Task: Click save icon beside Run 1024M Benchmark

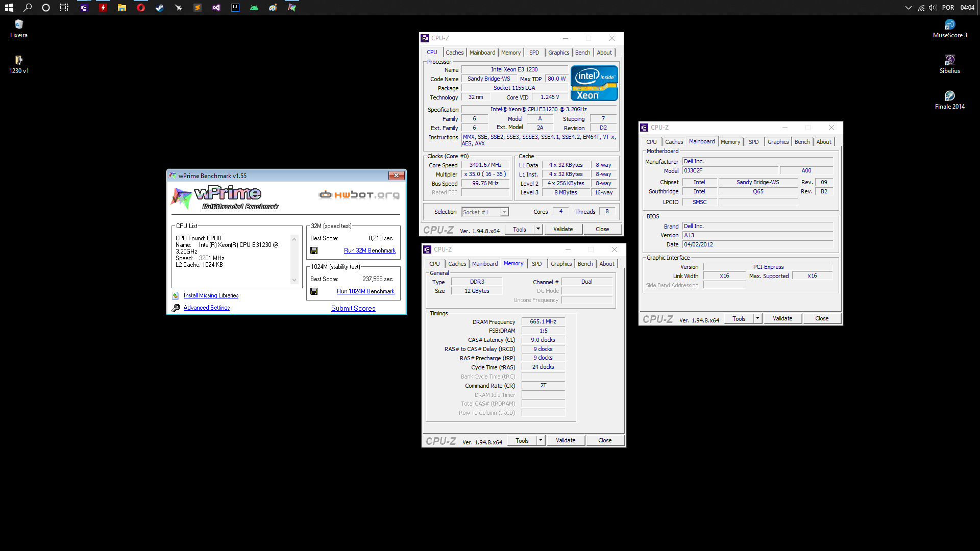Action: 314,291
